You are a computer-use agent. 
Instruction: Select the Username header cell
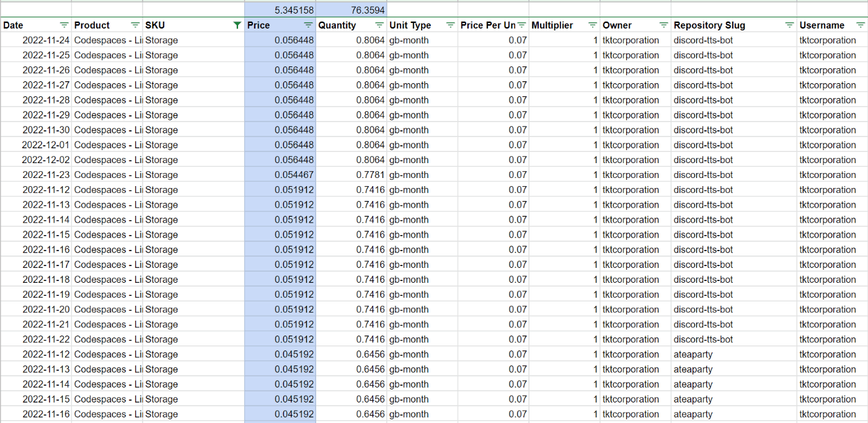(833, 25)
